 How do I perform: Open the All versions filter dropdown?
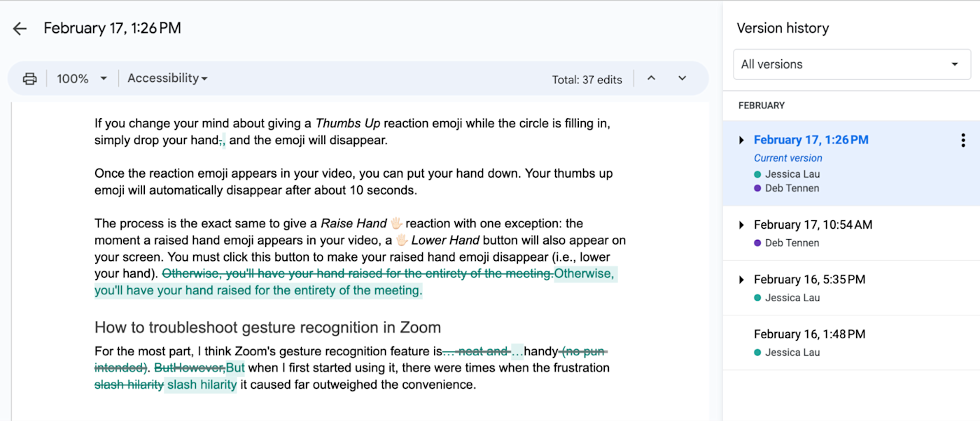851,64
